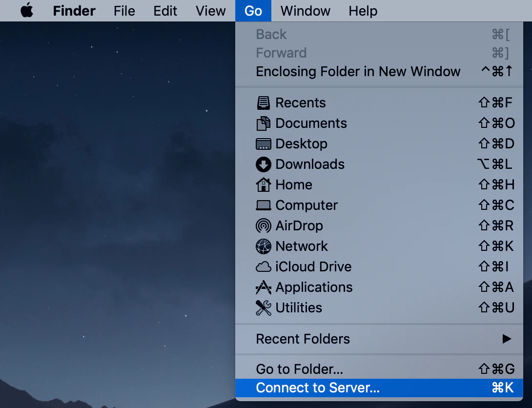Select the Network label text
The image size is (532, 408).
tap(302, 246)
